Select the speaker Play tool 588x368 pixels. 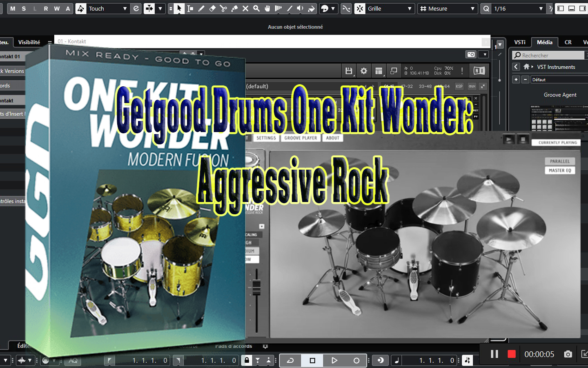coord(301,9)
